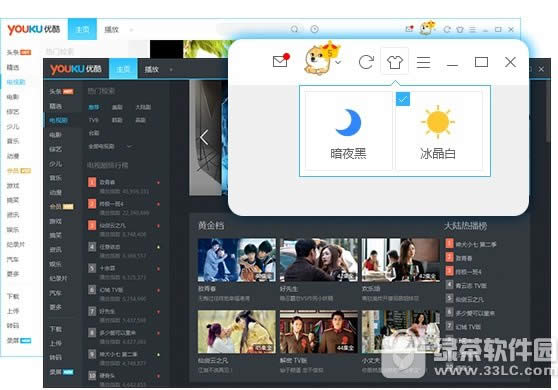Viewport: 558px width, 390px height.
Task: Click the refresh arrow icon in zoomed toolbar
Action: (x=366, y=62)
